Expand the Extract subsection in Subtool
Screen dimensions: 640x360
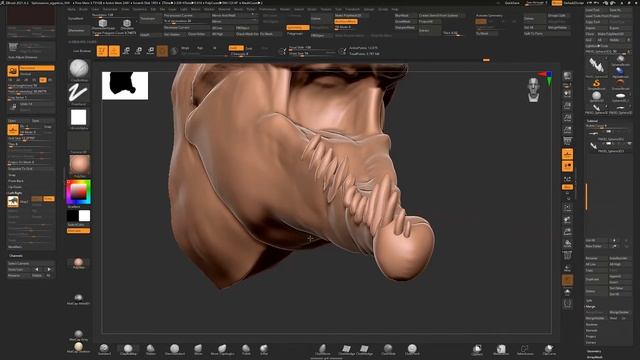(x=591, y=343)
